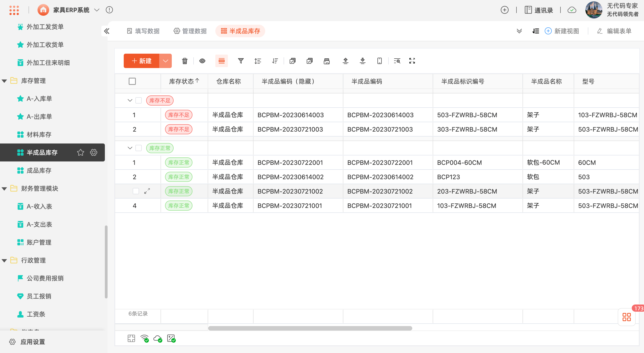This screenshot has height=353, width=644.
Task: Check the select-all header checkbox
Action: 132,81
